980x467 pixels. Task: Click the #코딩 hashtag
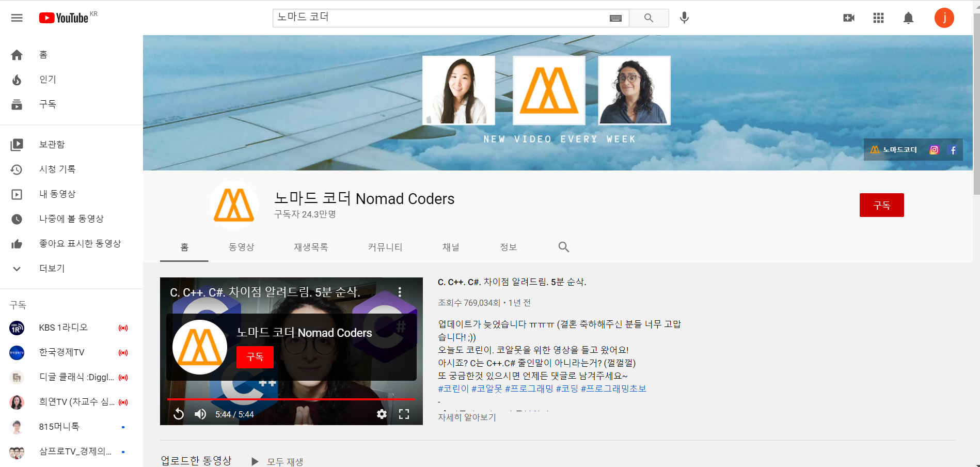(x=567, y=388)
